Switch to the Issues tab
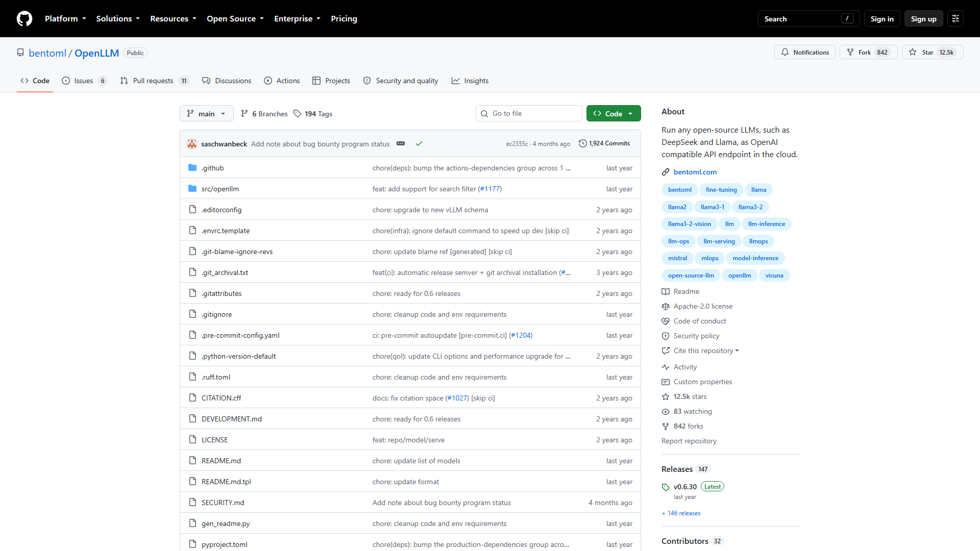Viewport: 980px width, 551px height. point(85,81)
